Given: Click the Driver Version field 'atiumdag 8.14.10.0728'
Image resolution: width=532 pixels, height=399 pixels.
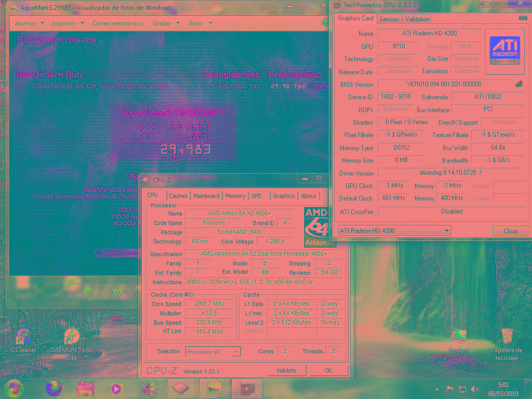Looking at the screenshot, I should coord(451,172).
